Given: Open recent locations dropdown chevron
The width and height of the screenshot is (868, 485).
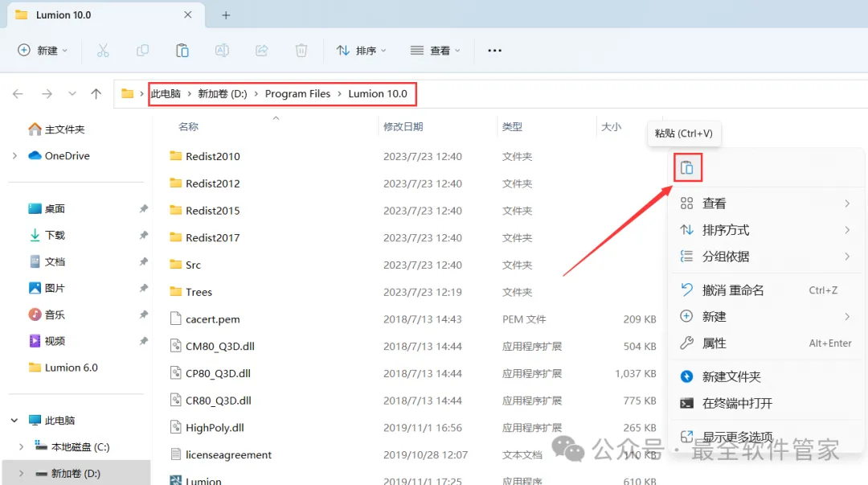Looking at the screenshot, I should [x=72, y=93].
